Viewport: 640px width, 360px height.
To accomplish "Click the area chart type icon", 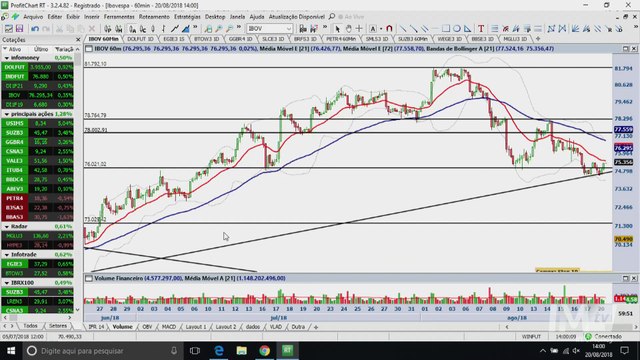I will [x=186, y=29].
